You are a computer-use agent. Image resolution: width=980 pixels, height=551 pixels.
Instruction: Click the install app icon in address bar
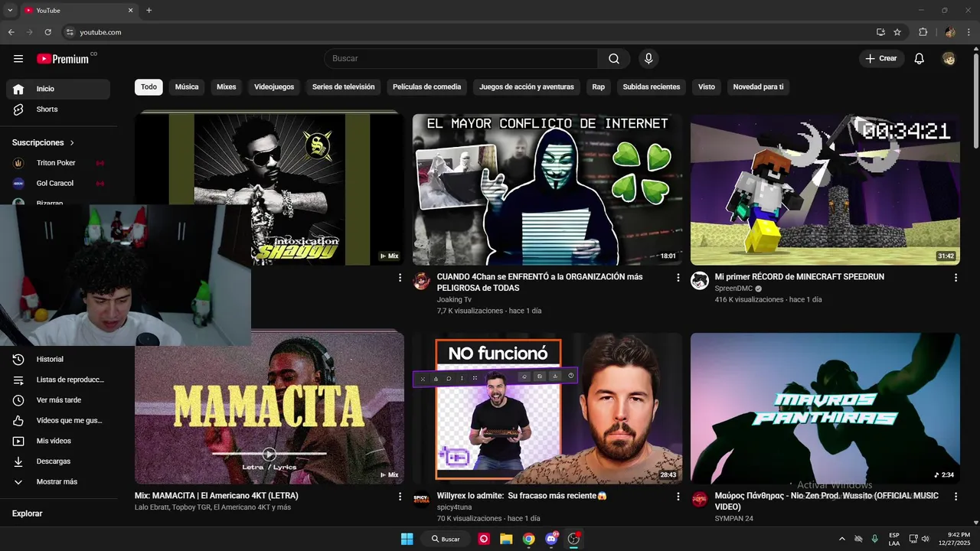(x=880, y=32)
